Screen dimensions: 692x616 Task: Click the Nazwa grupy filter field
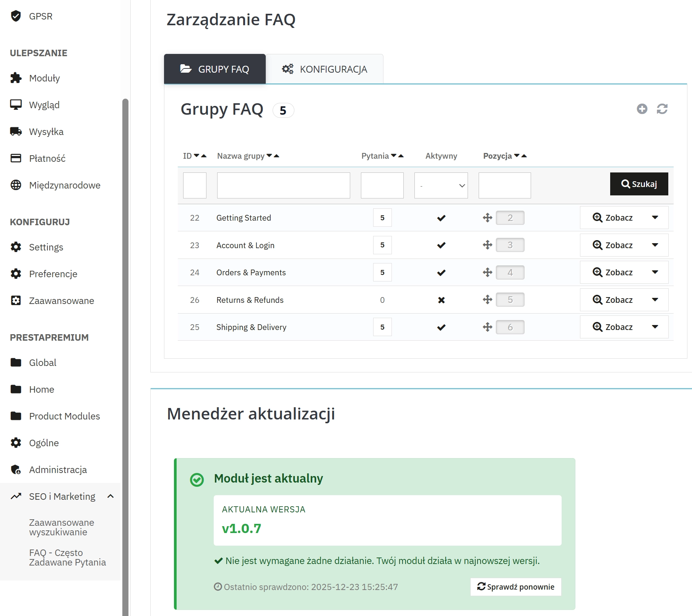click(x=283, y=185)
